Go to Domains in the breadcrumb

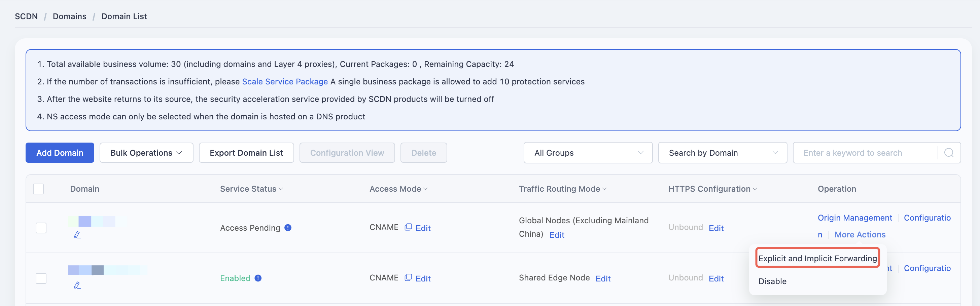(70, 16)
